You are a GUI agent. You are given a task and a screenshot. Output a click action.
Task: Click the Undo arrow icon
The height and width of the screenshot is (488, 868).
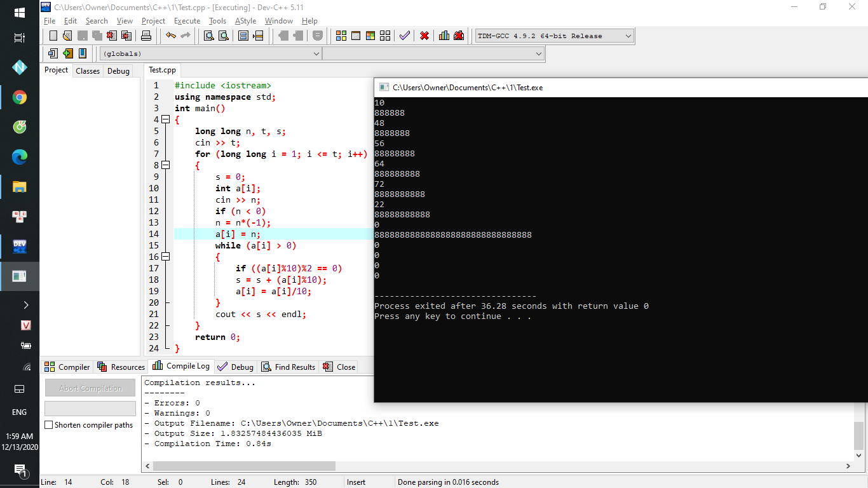coord(170,36)
